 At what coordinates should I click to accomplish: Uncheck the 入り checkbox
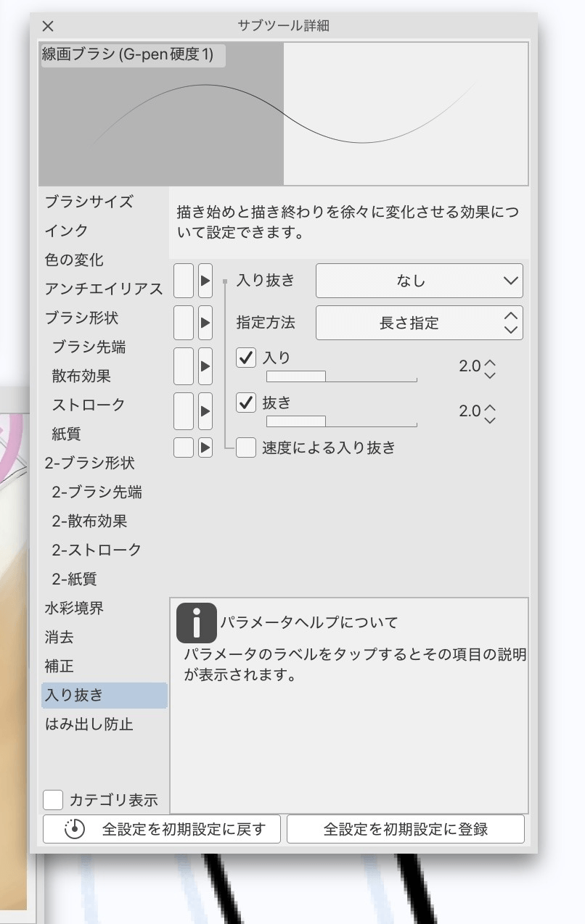tap(246, 358)
